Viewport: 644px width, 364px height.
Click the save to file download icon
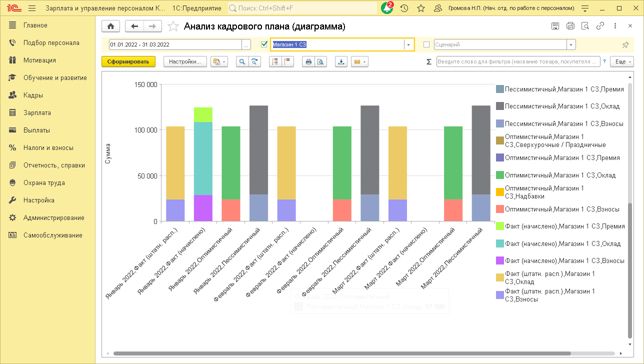[x=341, y=62]
